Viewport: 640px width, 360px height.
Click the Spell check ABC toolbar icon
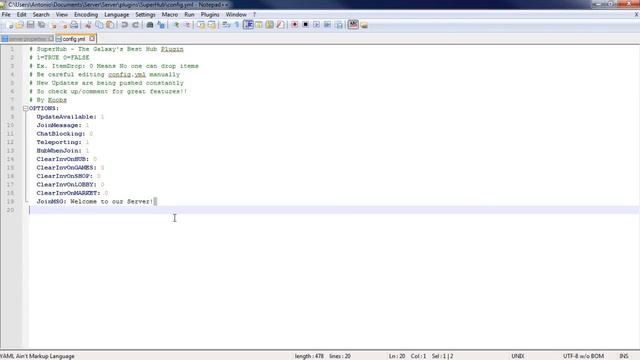coord(353,25)
